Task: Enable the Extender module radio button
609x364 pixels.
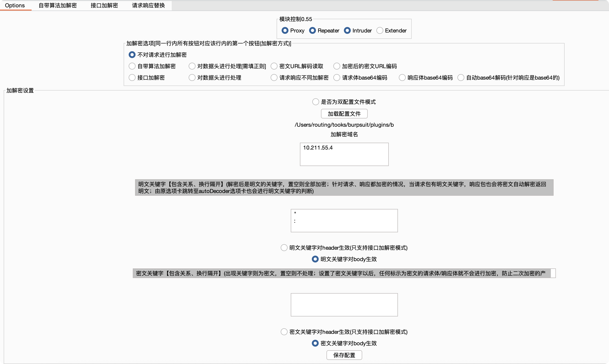Action: click(380, 30)
